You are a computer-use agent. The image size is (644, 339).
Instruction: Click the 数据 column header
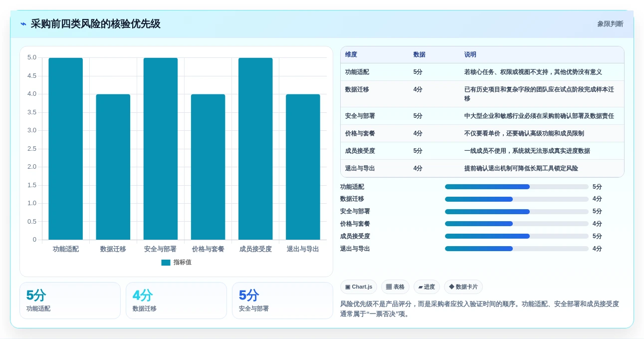click(420, 54)
